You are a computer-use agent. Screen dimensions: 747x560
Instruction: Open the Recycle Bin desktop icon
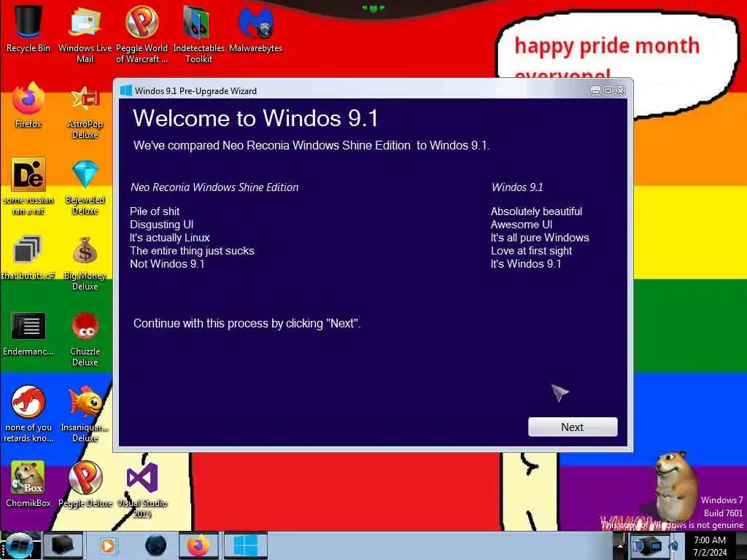[28, 28]
